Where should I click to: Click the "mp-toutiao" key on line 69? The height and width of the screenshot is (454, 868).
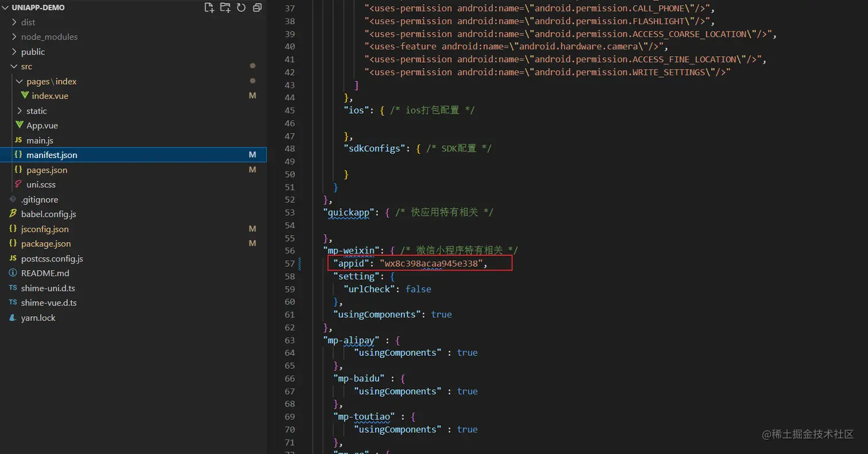click(364, 417)
